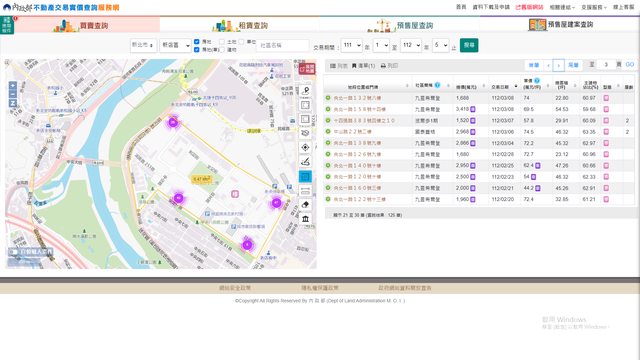Click the community name input field

coord(282,45)
